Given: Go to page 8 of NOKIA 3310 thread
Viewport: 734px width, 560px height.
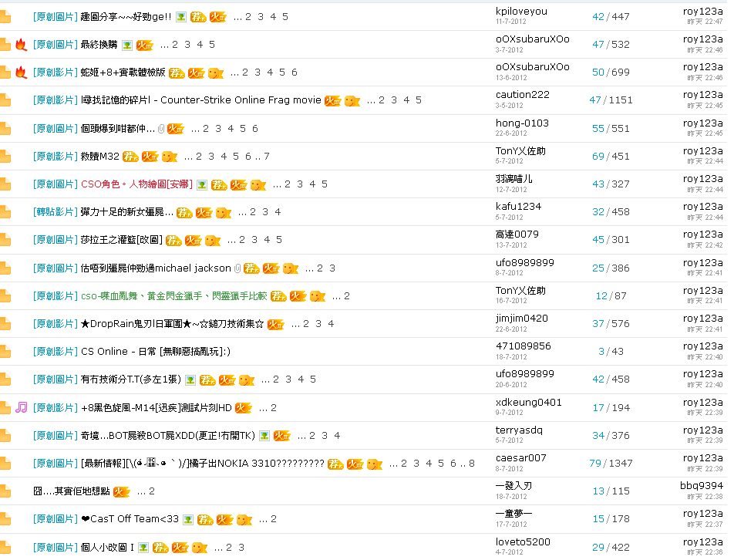Looking at the screenshot, I should click(472, 464).
